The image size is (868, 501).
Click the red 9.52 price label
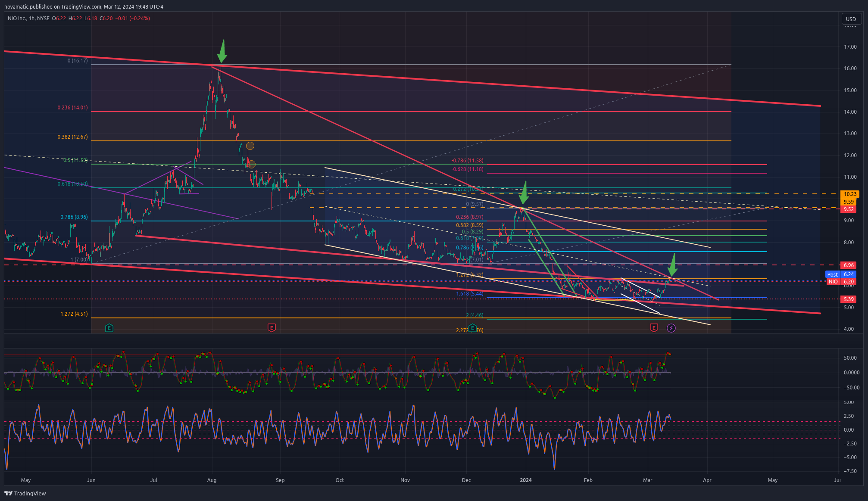tap(849, 209)
